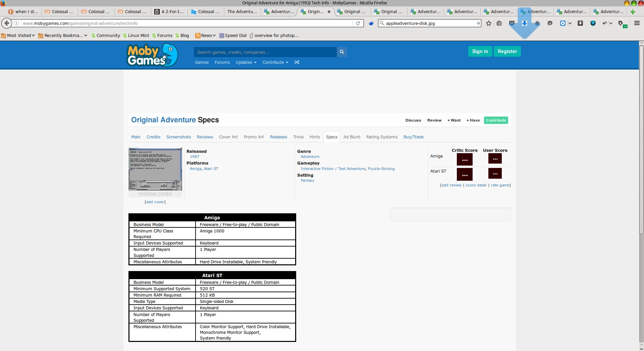This screenshot has width=644, height=351.
Task: Click the Pocket icon in the toolbar
Action: [x=512, y=23]
